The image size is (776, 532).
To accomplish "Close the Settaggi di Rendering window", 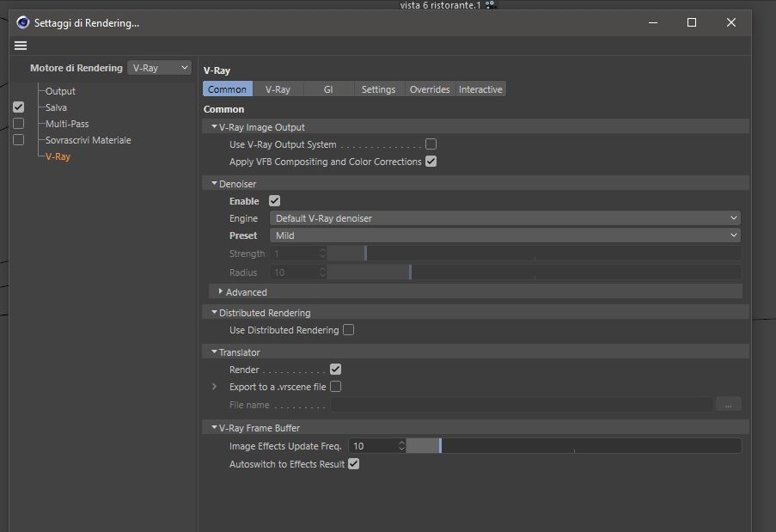I will [731, 22].
